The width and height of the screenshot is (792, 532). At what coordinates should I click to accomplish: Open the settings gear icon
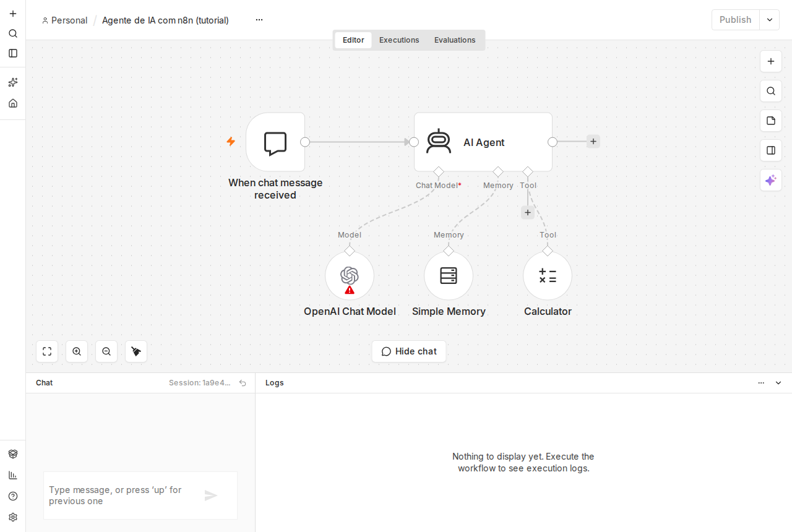coord(13,517)
